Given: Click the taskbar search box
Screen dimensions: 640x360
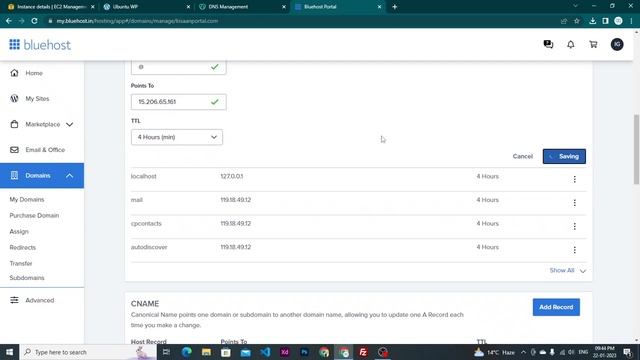Looking at the screenshot, I should click(88, 352).
